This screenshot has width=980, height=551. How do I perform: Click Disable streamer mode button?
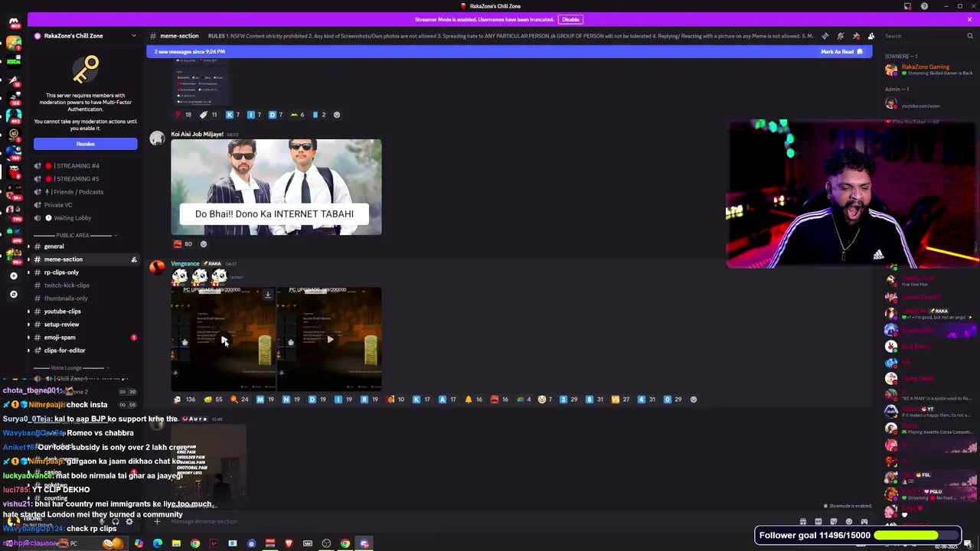(570, 19)
